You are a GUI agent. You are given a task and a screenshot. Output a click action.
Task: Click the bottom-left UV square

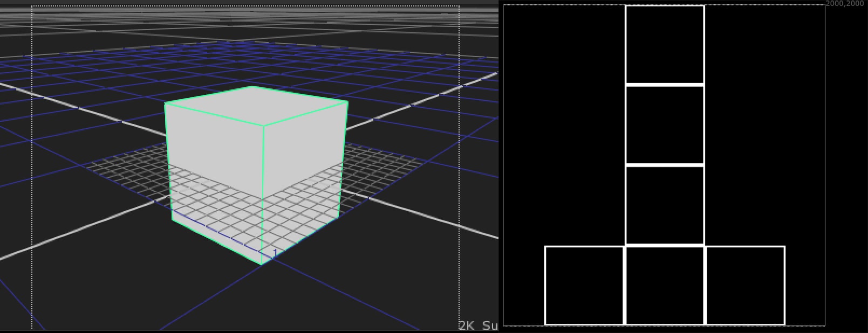[584, 286]
